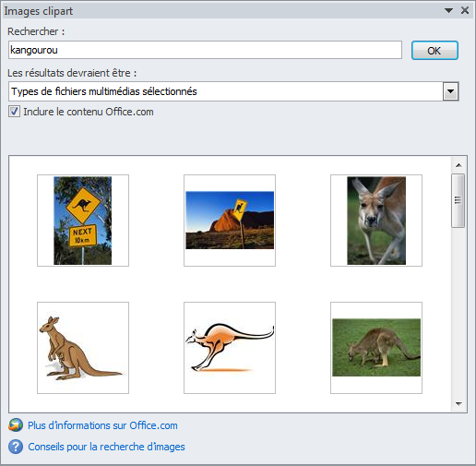Click the blue help question mark icon
The image size is (476, 466).
click(x=16, y=447)
